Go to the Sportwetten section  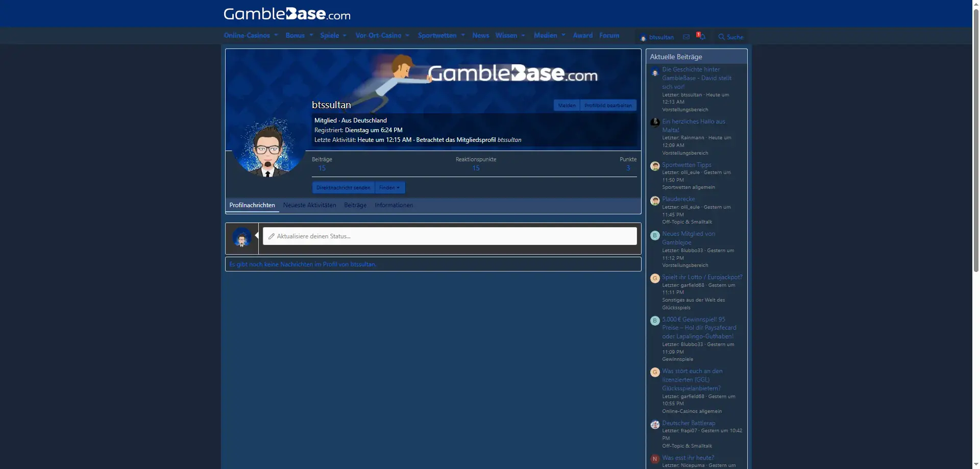[437, 35]
